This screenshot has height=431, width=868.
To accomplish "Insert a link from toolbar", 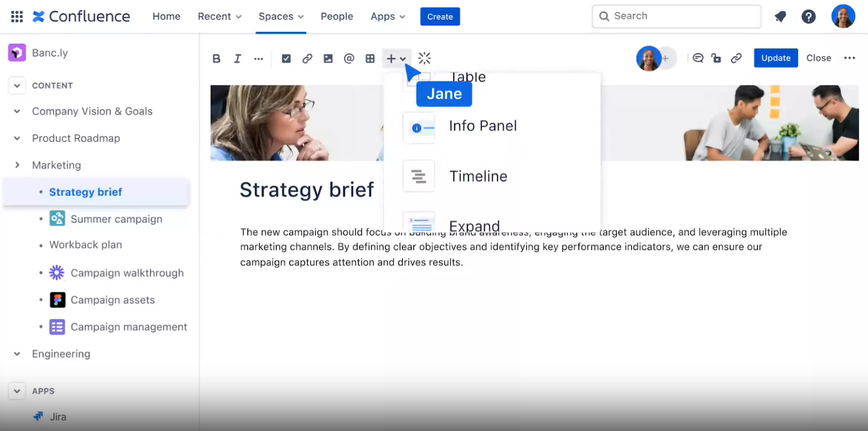I will (x=307, y=59).
